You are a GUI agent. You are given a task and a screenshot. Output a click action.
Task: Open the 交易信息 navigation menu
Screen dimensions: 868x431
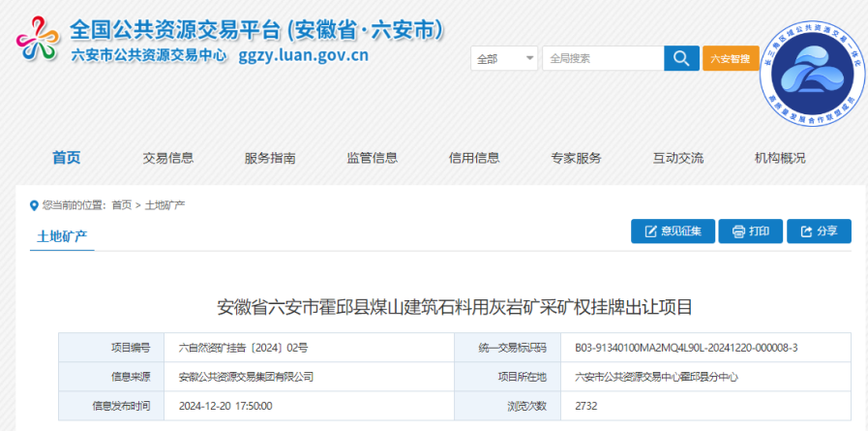pos(168,158)
